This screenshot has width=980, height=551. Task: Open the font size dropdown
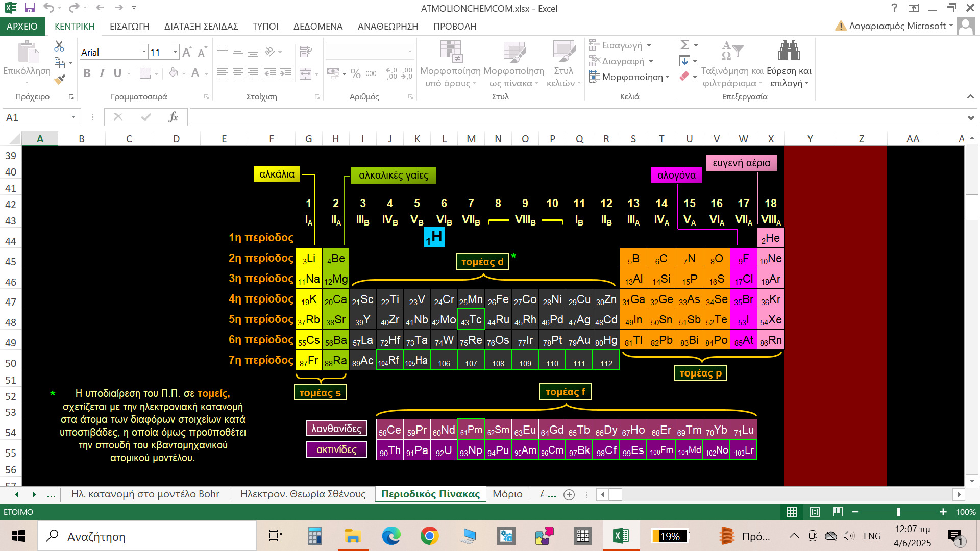(176, 52)
